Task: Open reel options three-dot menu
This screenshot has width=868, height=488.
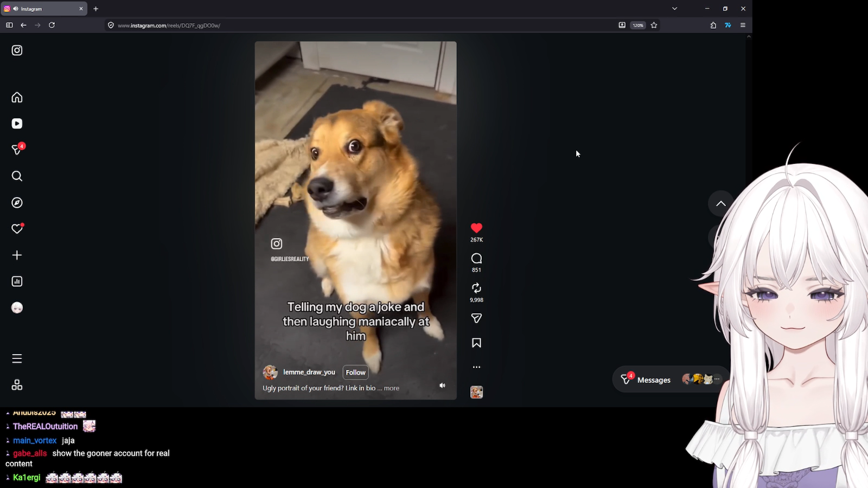Action: pyautogui.click(x=476, y=367)
